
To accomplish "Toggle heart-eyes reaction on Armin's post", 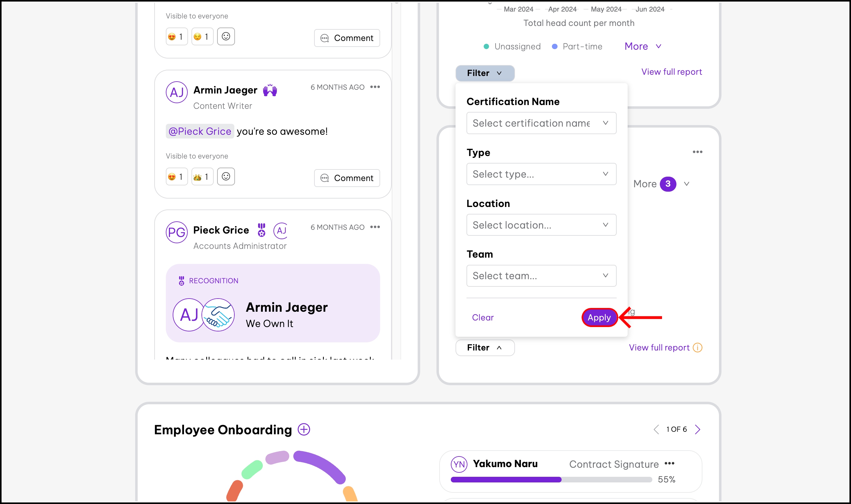I will coord(176,177).
